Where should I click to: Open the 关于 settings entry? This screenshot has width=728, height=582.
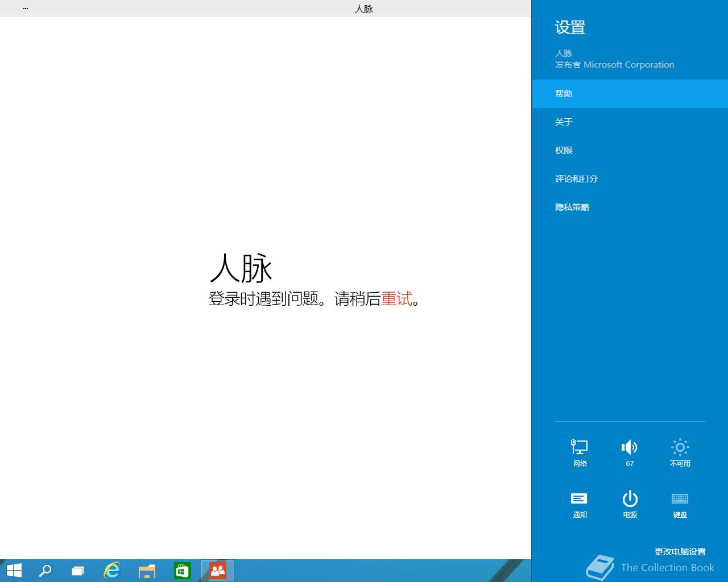(x=630, y=122)
